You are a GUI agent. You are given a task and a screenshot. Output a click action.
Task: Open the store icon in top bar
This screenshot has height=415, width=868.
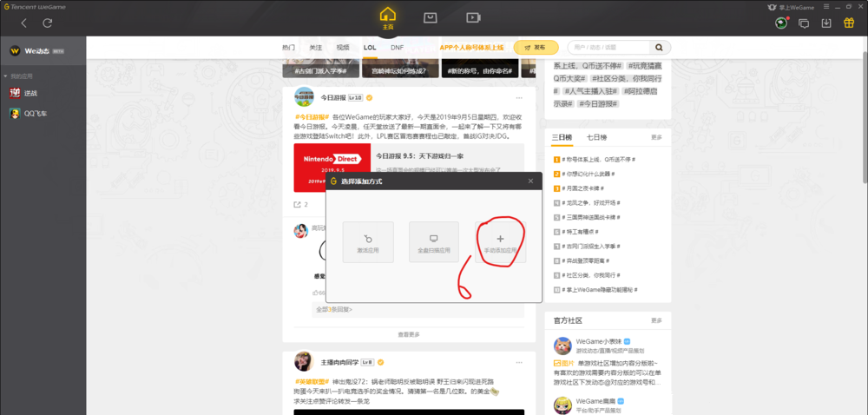431,17
